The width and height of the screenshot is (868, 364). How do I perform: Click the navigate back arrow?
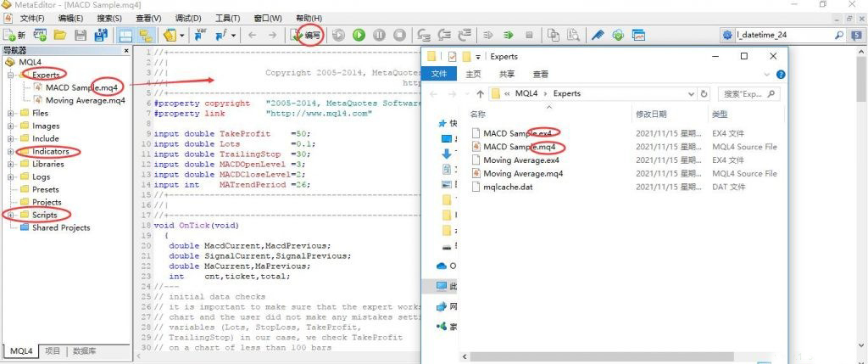(x=252, y=35)
